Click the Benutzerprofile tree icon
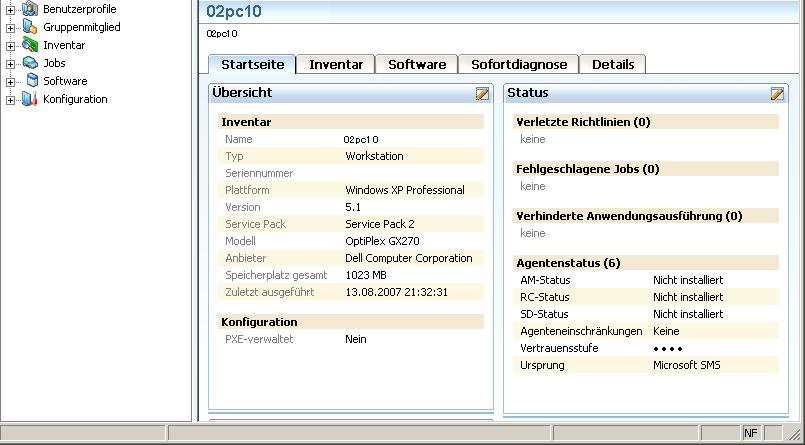The image size is (805, 445). pyautogui.click(x=30, y=9)
